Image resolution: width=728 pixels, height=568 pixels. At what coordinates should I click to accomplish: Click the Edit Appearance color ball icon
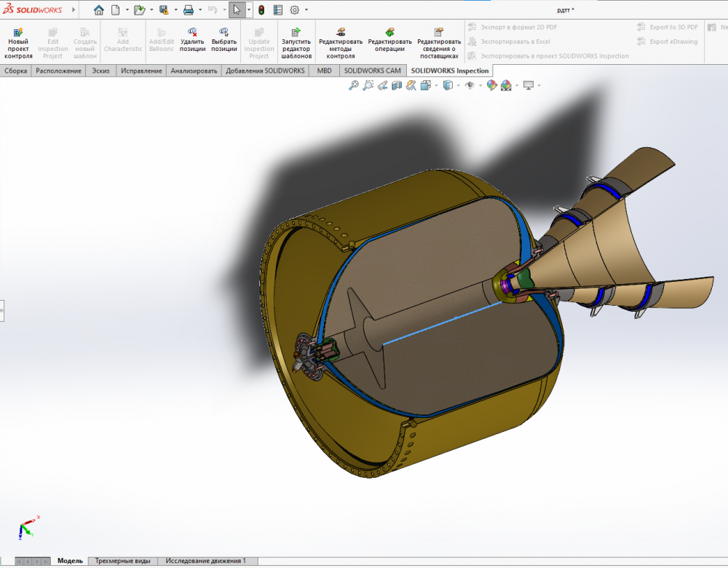(491, 85)
